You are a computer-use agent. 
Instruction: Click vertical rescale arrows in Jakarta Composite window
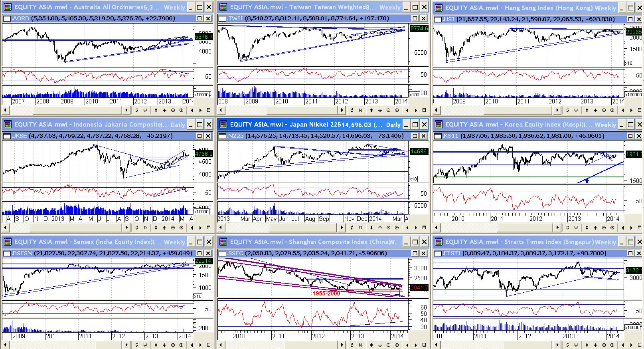[156, 228]
